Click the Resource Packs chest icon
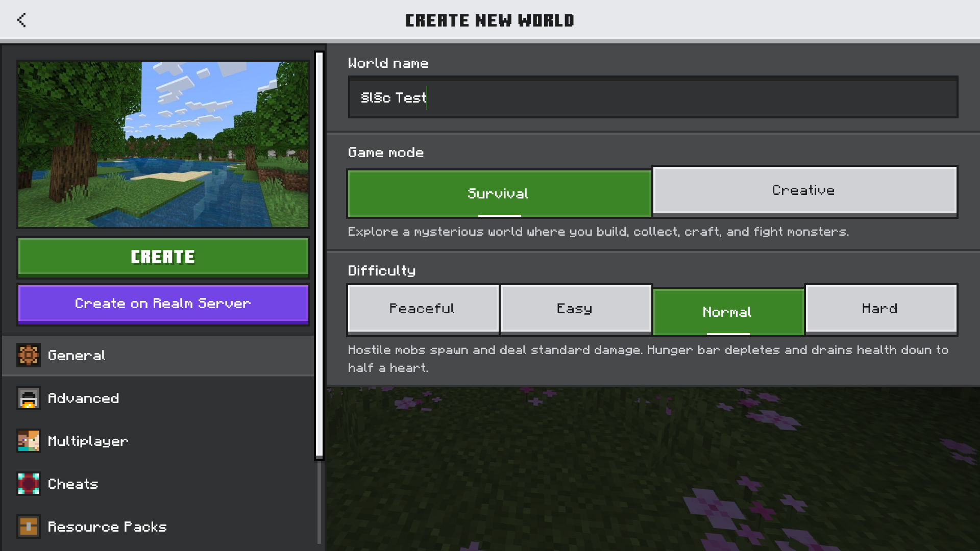Screen dimensions: 980x551 (29, 527)
